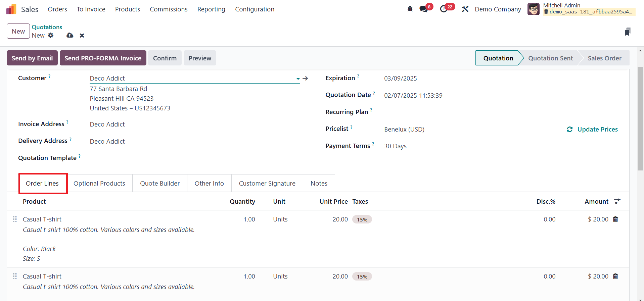Screen dimensions: 644x301
Task: Open customer record with arrow icon
Action: [x=305, y=78]
